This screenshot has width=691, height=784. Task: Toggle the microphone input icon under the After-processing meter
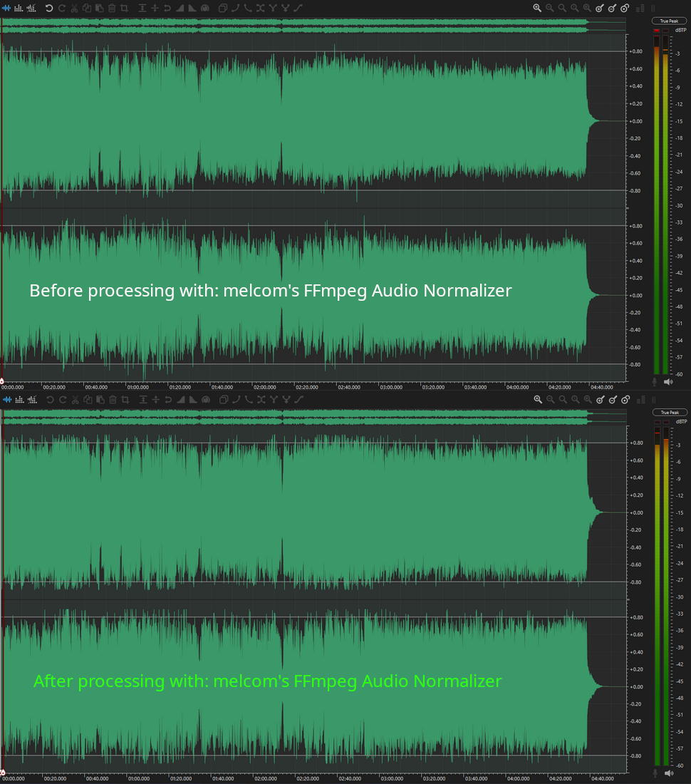[x=655, y=773]
